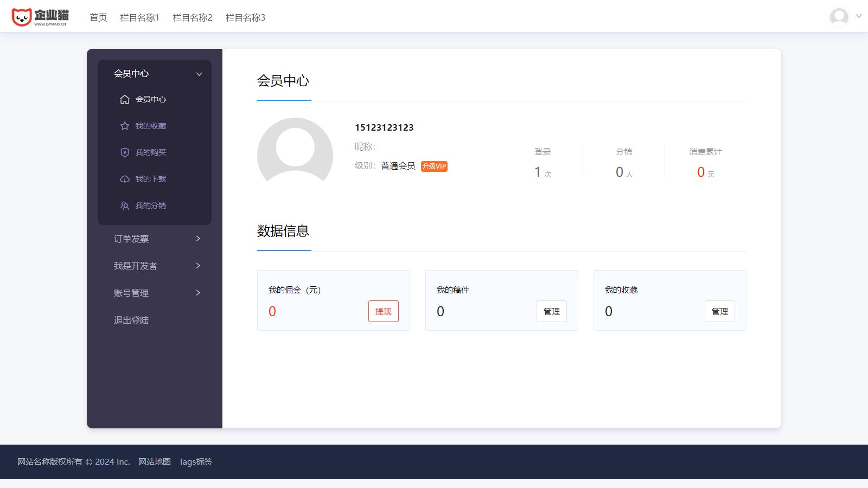The width and height of the screenshot is (868, 488).
Task: Go to 首页 in the top navigation
Action: coord(98,17)
